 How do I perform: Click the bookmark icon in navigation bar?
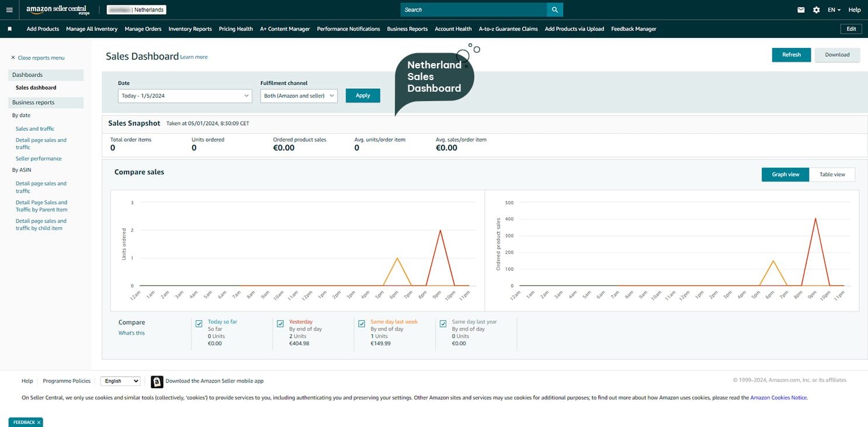coord(10,29)
